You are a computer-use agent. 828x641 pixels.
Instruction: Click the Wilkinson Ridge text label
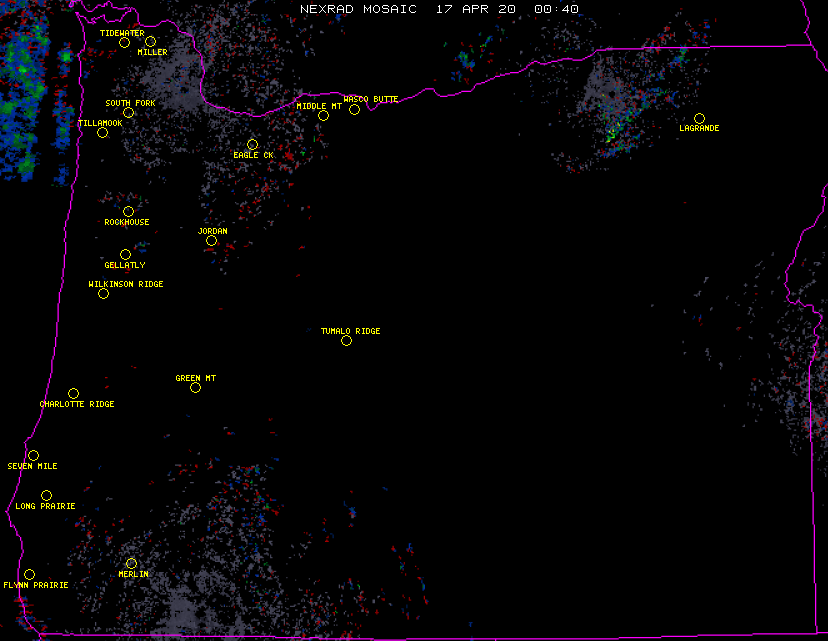(x=126, y=284)
